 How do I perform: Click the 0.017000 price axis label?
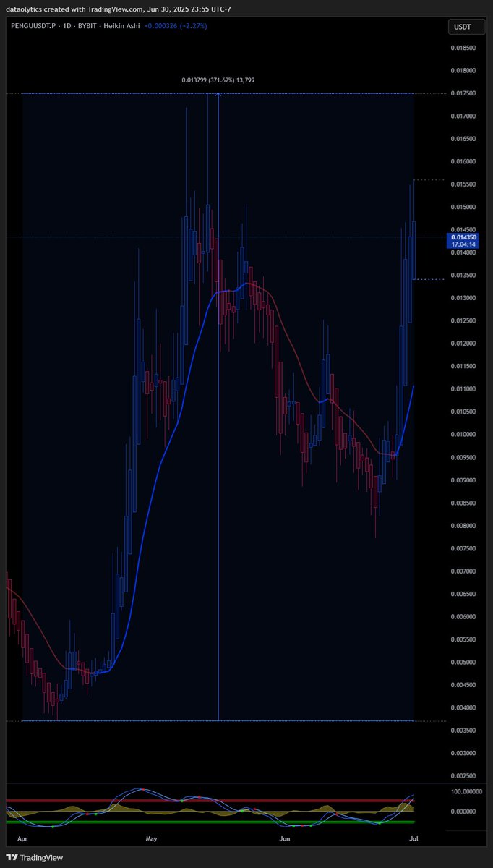(463, 116)
